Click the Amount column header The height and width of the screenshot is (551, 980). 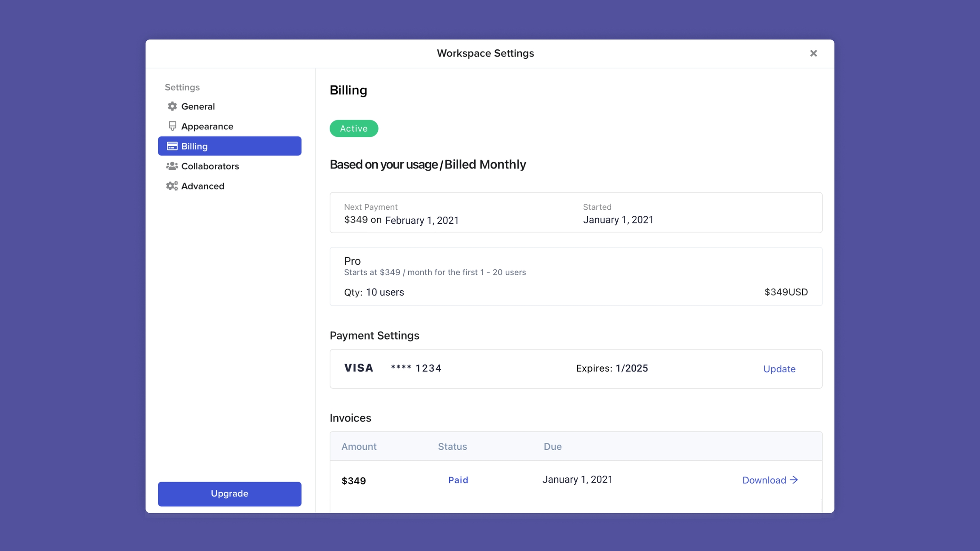(359, 446)
